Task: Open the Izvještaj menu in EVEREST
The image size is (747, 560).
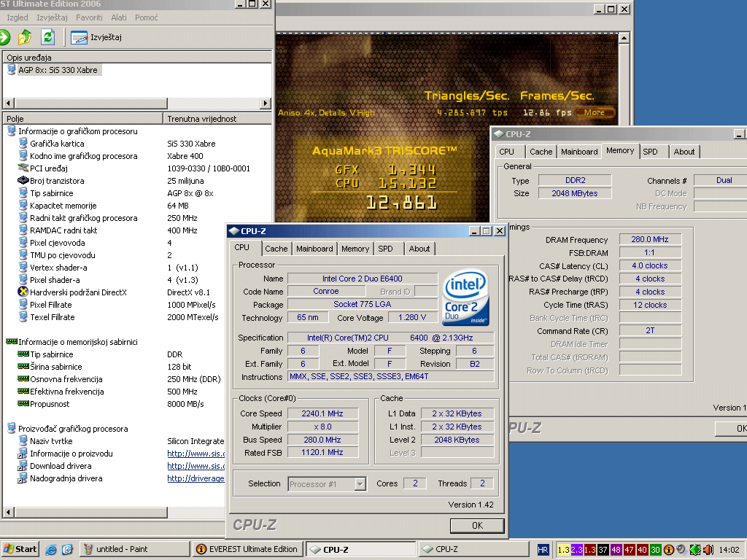Action: point(52,17)
